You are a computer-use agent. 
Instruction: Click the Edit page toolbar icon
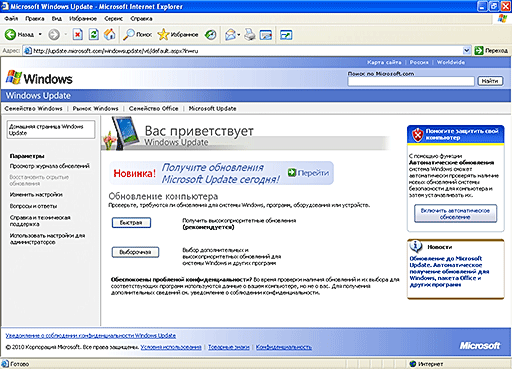[x=266, y=35]
